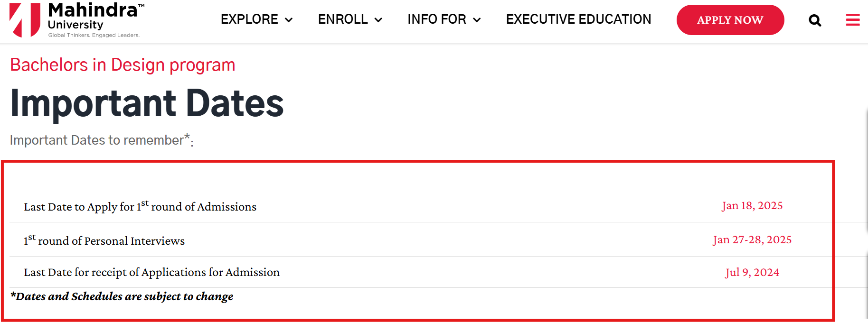
Task: Open the search icon
Action: pyautogui.click(x=815, y=20)
